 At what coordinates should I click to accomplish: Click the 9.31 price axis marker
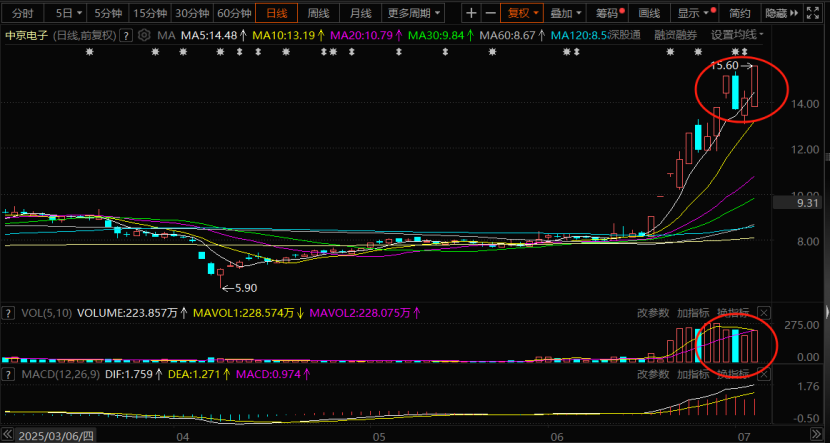[x=799, y=202]
